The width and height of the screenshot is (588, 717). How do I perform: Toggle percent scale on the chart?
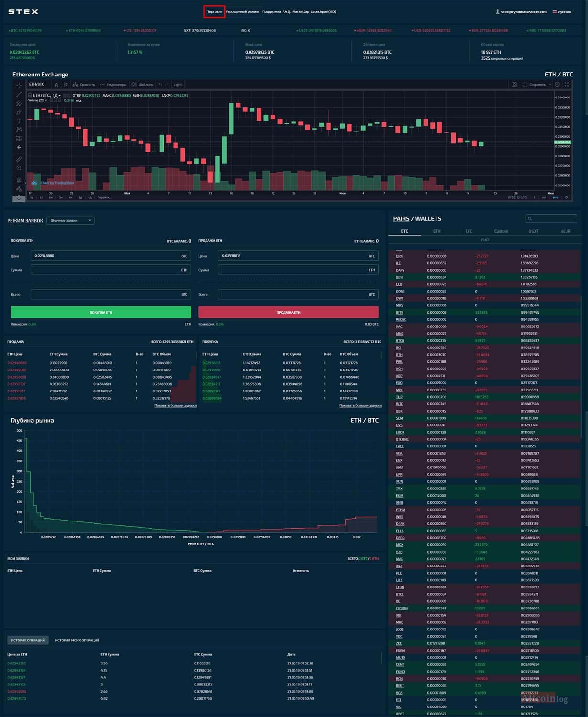[x=535, y=197]
